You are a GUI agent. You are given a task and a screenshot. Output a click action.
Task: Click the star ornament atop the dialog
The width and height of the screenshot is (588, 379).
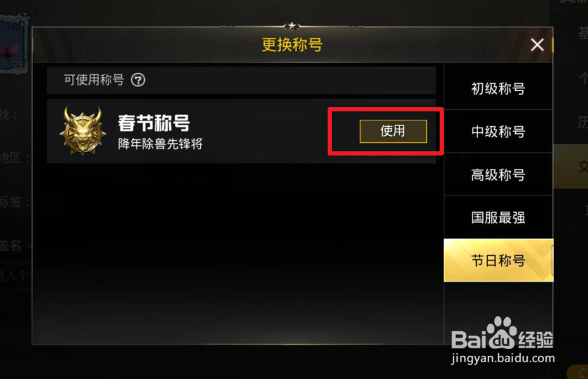pyautogui.click(x=292, y=26)
